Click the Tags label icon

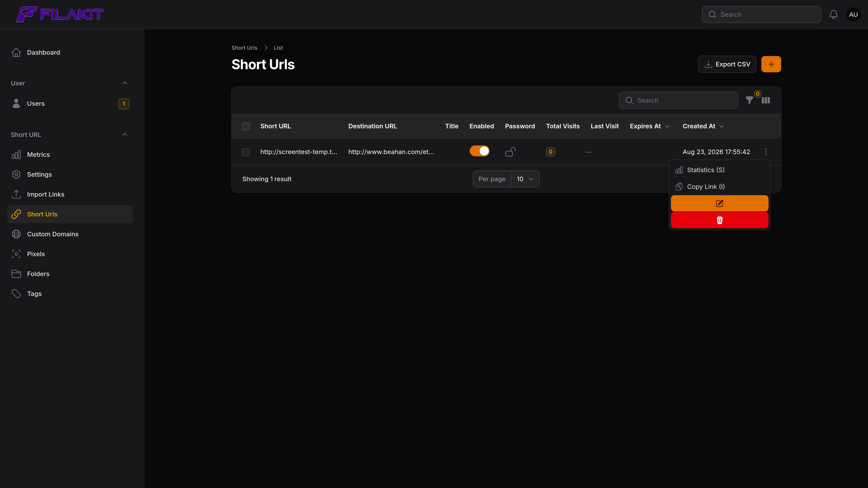(x=16, y=294)
